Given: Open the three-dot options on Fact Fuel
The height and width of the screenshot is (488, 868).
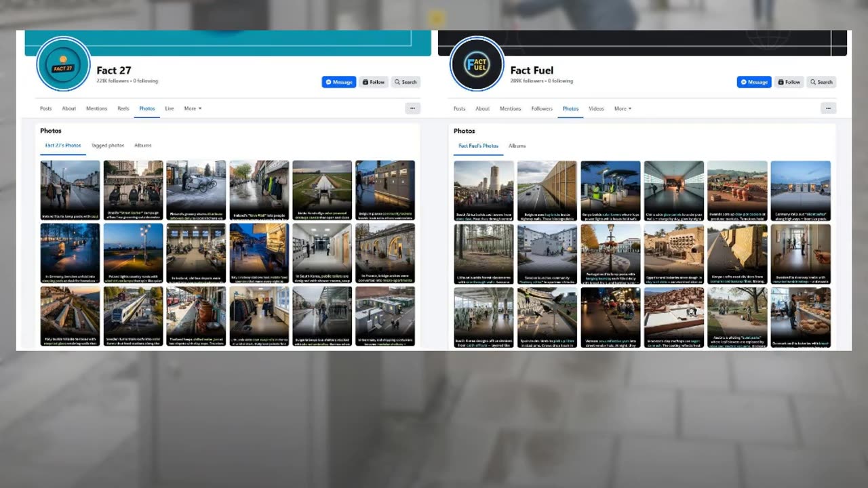Looking at the screenshot, I should click(828, 108).
